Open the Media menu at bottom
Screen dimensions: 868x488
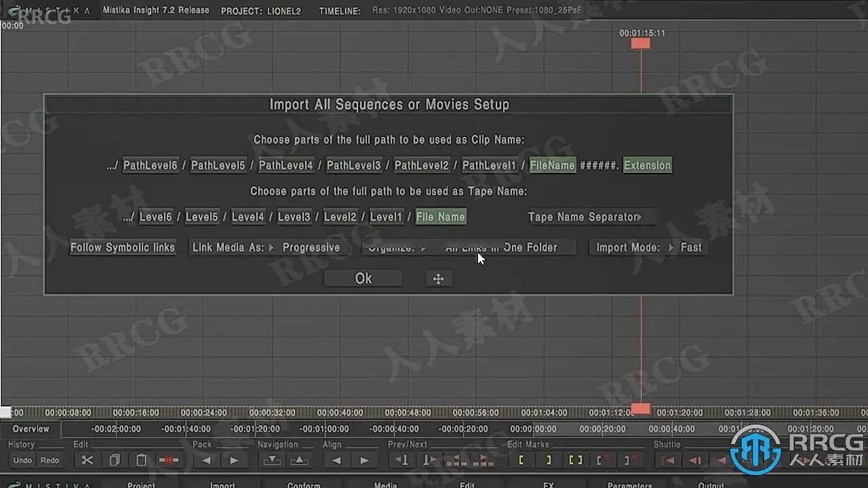pyautogui.click(x=385, y=485)
